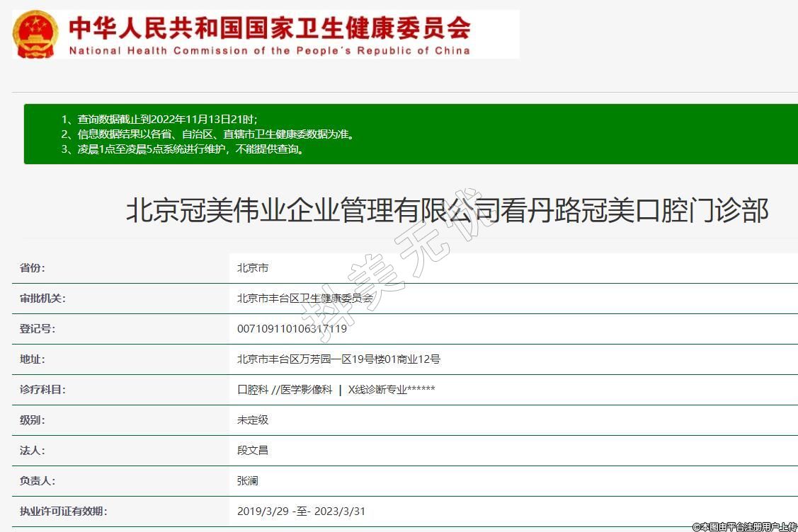Screen dimensions: 798x532
Task: Click the 中华人民共和国国家卫生健康委员会 header title
Action: click(269, 28)
